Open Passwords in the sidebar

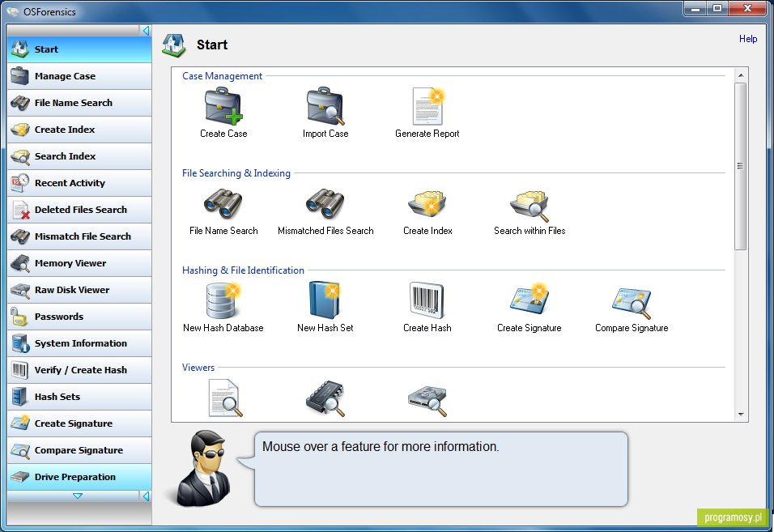[x=79, y=317]
